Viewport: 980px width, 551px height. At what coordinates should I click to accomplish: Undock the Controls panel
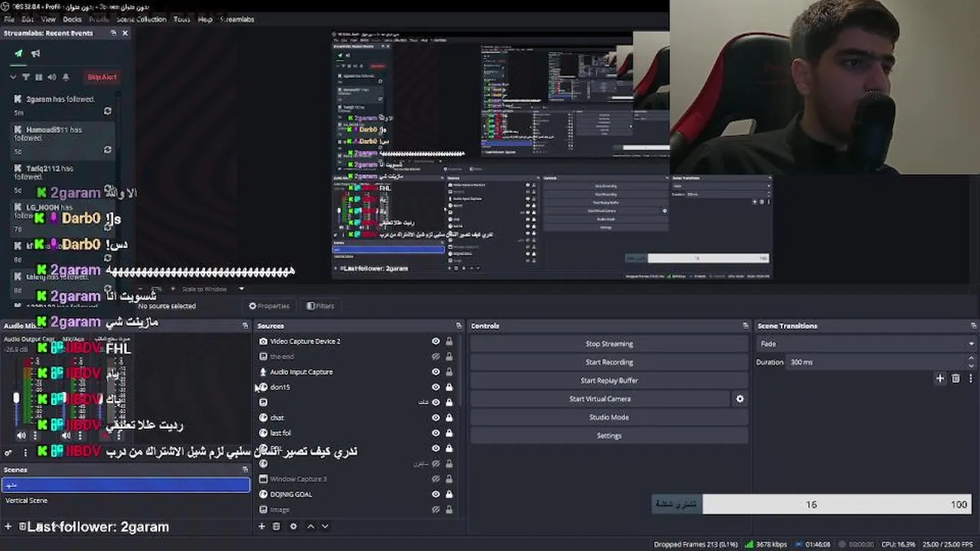[x=745, y=326]
